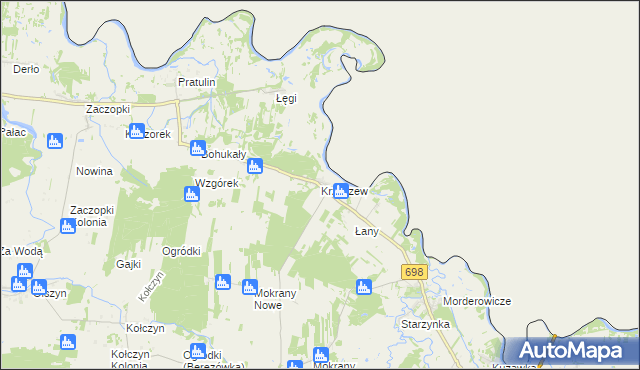The height and width of the screenshot is (370, 640).
Task: Click the Ogródki label near forest
Action: pyautogui.click(x=181, y=251)
